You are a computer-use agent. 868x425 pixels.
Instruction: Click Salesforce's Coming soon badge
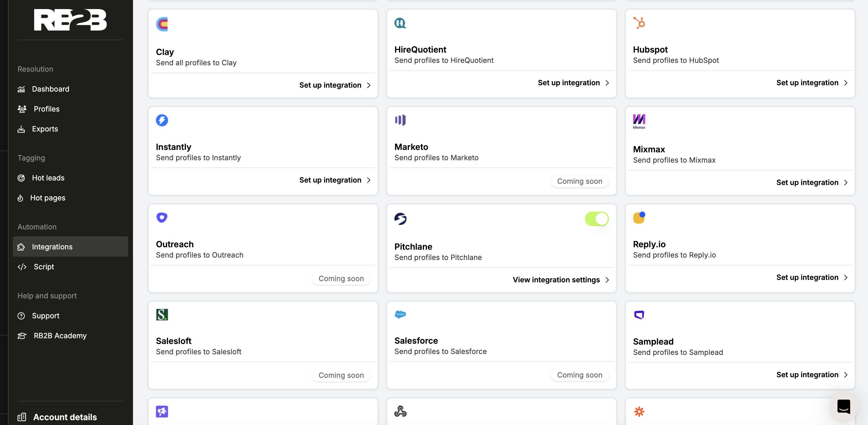coord(580,375)
